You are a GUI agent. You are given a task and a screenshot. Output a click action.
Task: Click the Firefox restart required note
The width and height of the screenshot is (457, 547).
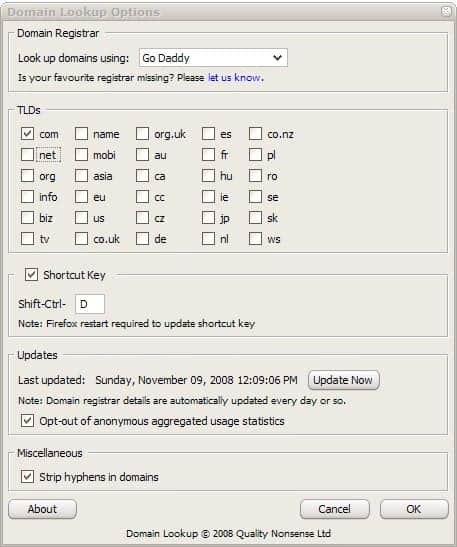[x=136, y=324]
